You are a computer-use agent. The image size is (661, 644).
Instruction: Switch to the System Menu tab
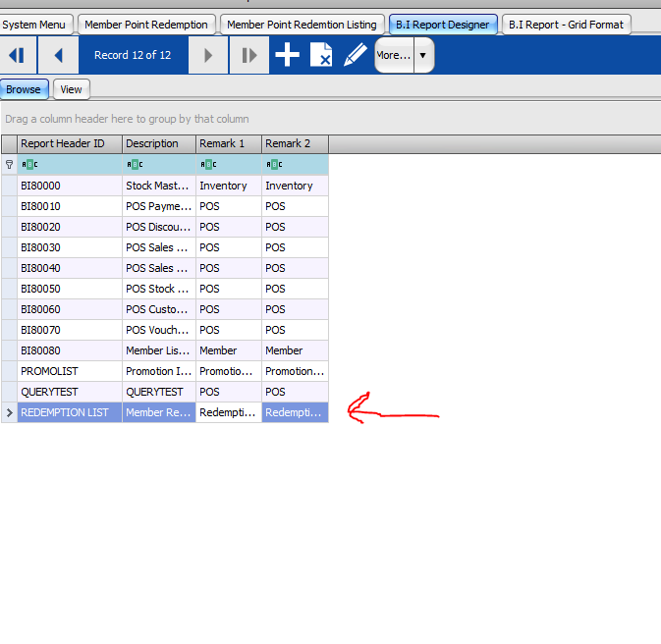click(x=35, y=25)
